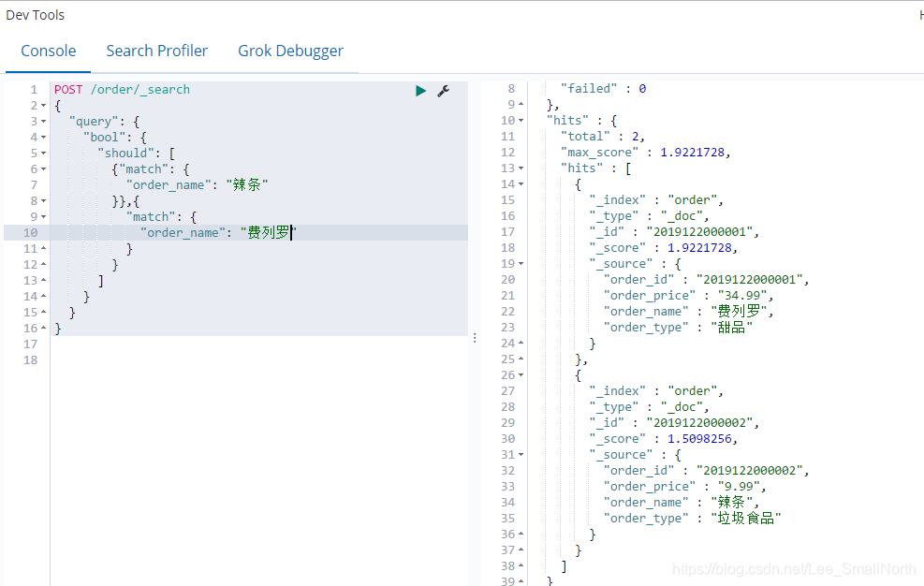Click the max_score 1.9221728 value

(x=693, y=152)
